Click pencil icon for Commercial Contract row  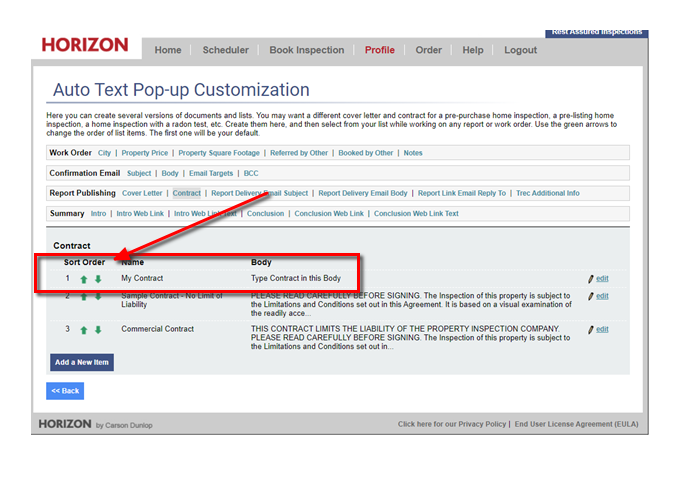592,329
